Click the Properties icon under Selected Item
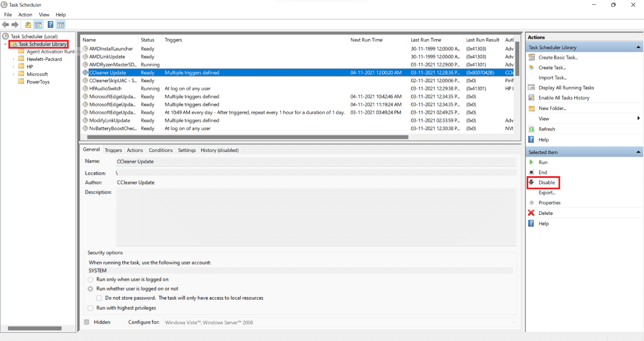Screen dimensions: 644x341 pyautogui.click(x=531, y=203)
